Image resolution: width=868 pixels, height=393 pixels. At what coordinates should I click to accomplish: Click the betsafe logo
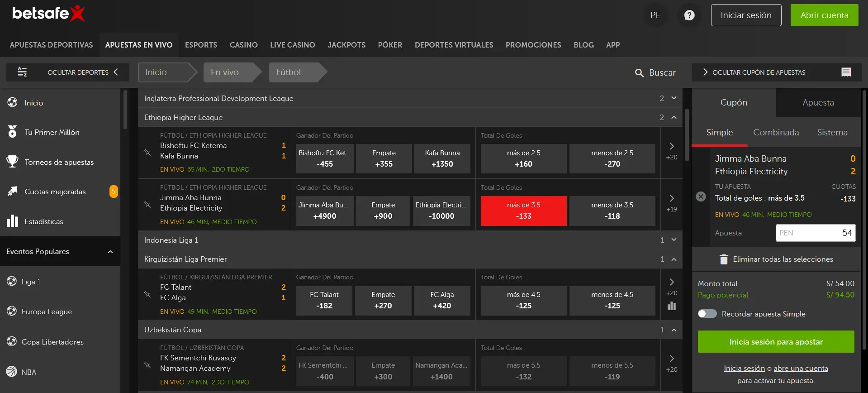coord(48,14)
